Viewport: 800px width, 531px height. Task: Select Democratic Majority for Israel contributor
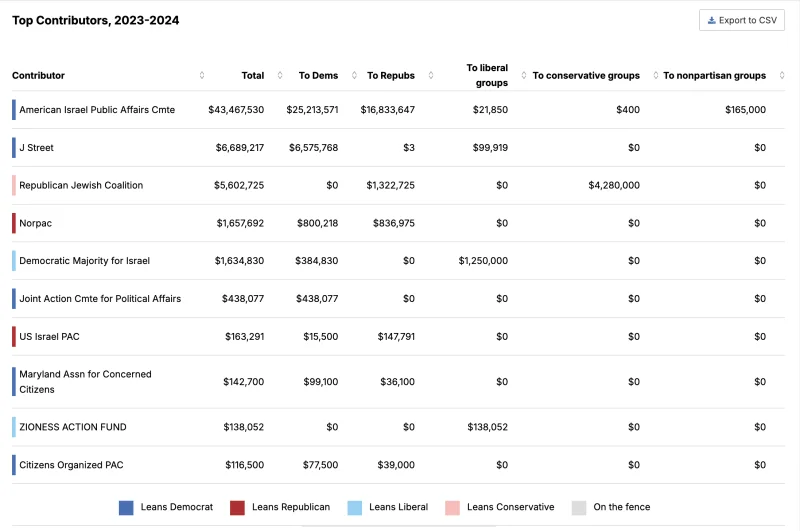coord(85,261)
